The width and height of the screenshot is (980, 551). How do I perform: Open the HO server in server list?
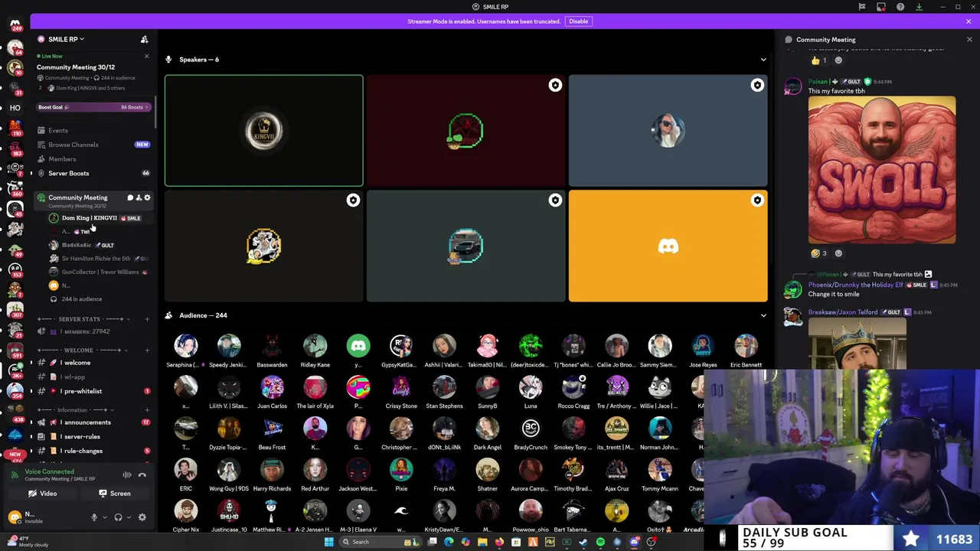(15, 108)
